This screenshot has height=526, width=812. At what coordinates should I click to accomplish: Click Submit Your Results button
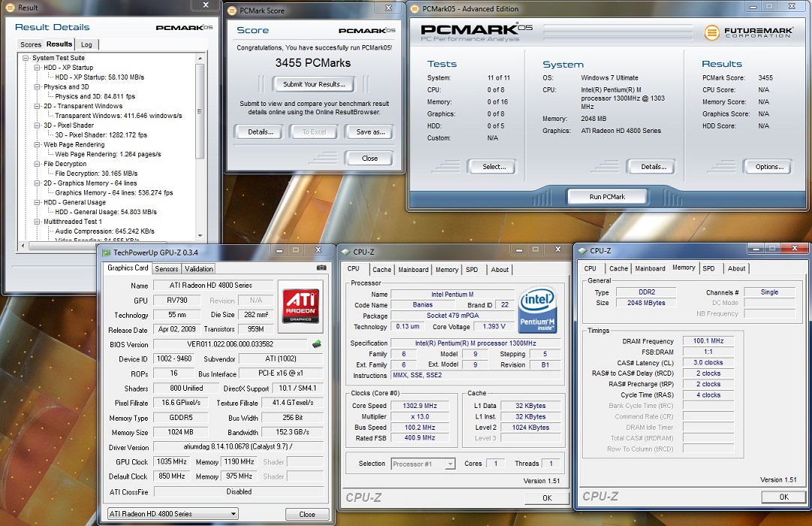[314, 84]
